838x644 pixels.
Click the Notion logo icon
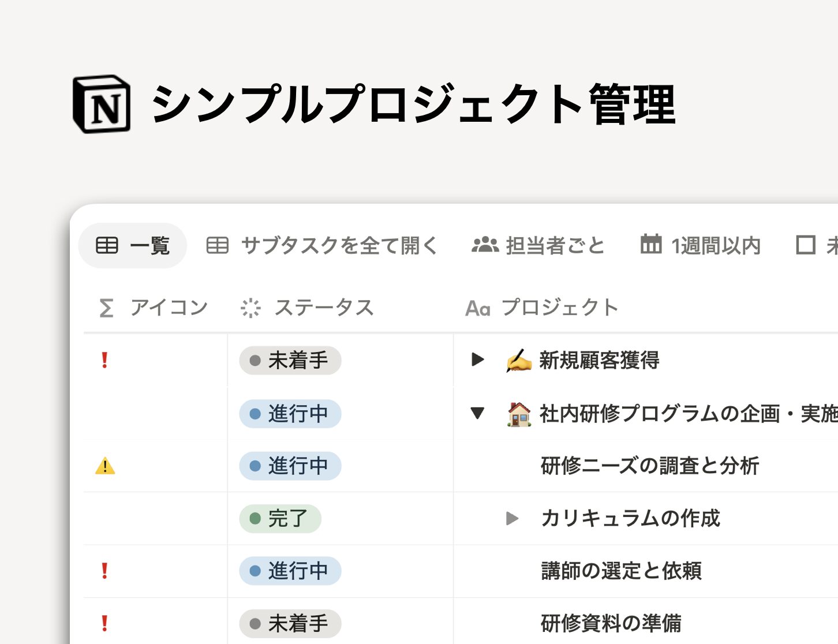102,104
